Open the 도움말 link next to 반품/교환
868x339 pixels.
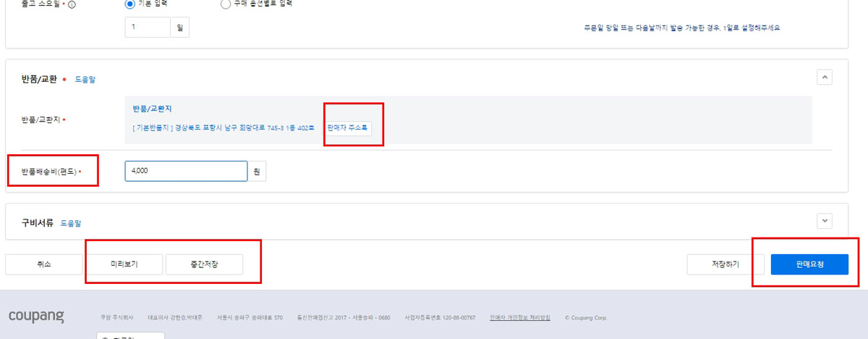pyautogui.click(x=85, y=80)
